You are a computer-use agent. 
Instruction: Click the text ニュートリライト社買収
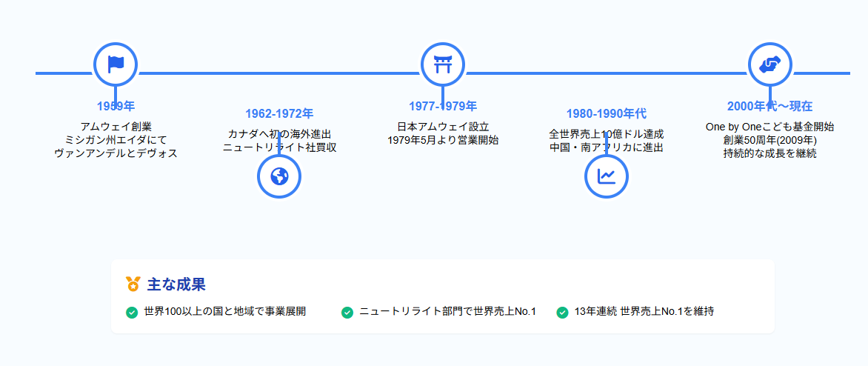279,147
